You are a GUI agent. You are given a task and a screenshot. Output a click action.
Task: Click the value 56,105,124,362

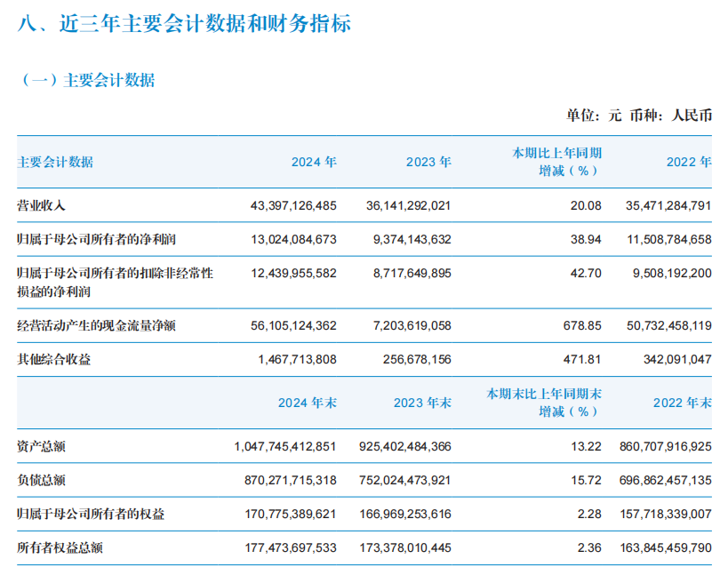(294, 325)
